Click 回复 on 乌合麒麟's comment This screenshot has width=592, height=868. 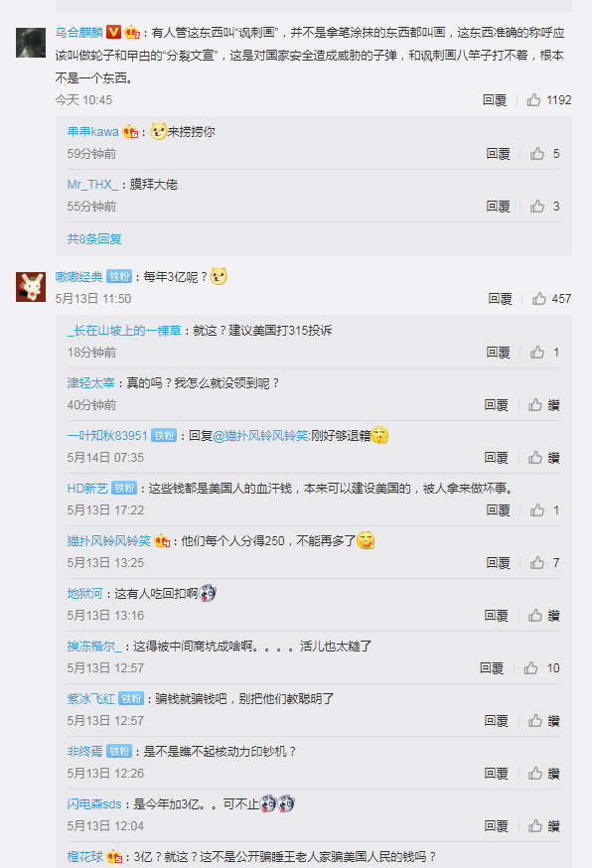[495, 100]
